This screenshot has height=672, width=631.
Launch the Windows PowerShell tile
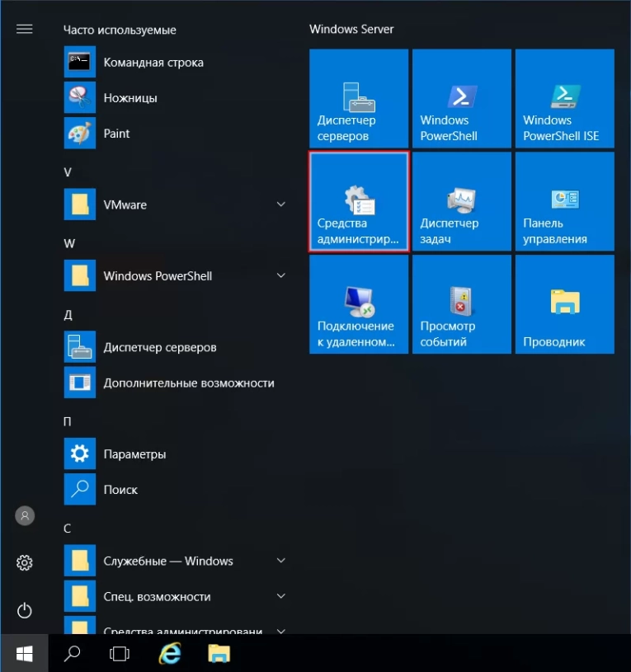point(461,98)
